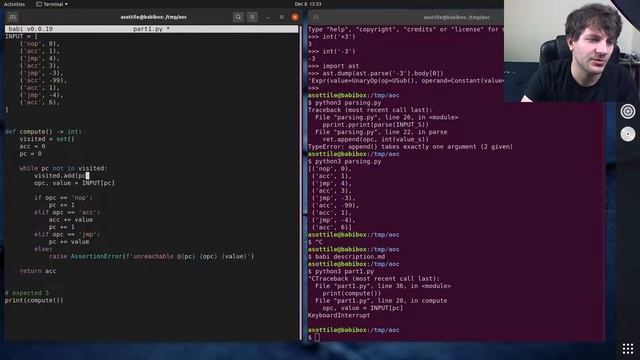Image resolution: width=640 pixels, height=360 pixels.
Task: Open the hamburger menu in left terminal
Action: point(252,17)
